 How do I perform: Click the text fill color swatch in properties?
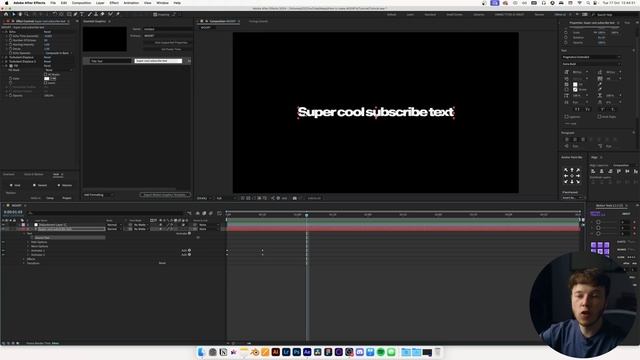click(575, 84)
